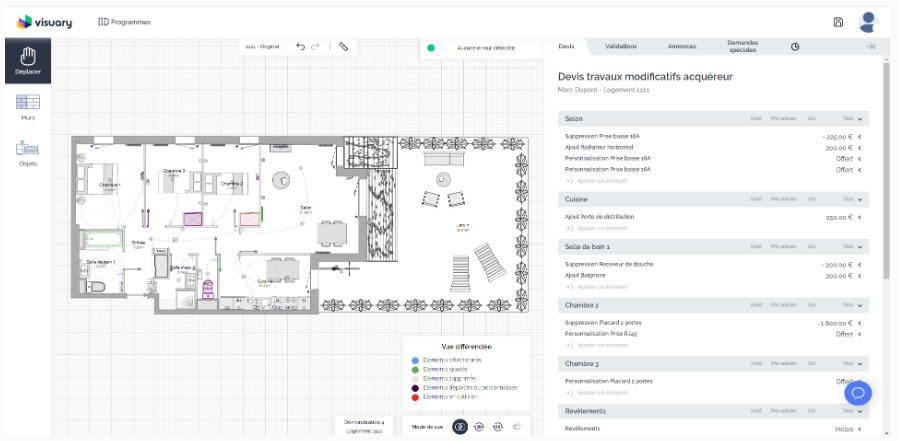The height and width of the screenshot is (441, 899).
Task: Click the undo arrow icon
Action: [300, 46]
